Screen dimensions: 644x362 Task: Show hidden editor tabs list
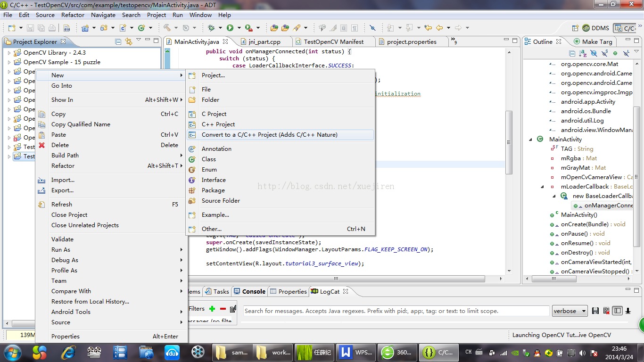[454, 41]
